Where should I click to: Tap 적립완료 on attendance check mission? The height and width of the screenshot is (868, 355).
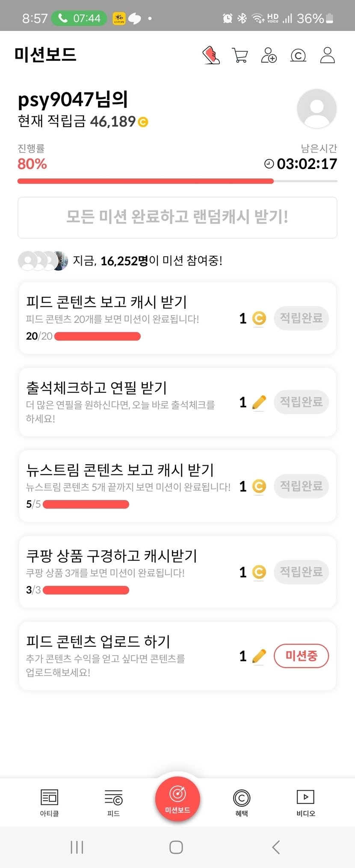pos(301,402)
